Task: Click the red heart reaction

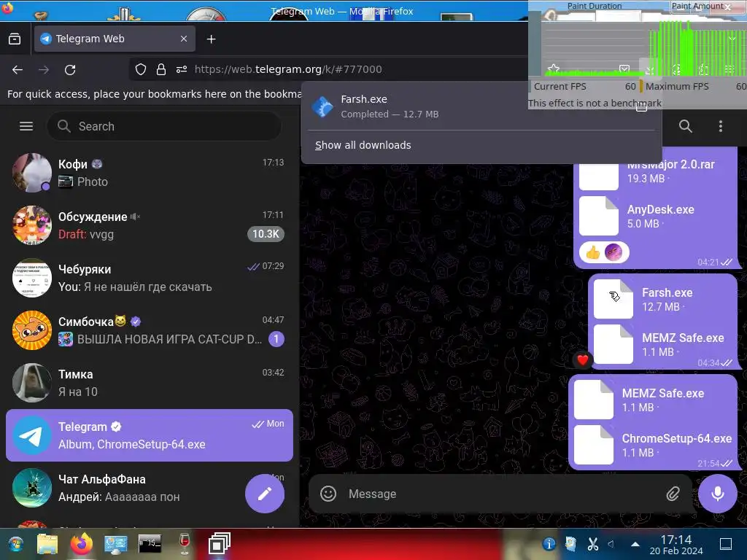Action: [583, 360]
